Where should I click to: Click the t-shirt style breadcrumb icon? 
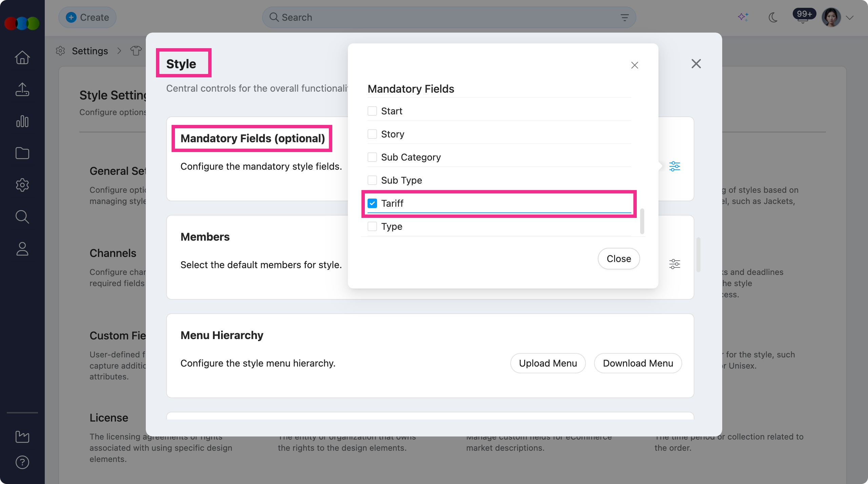pyautogui.click(x=136, y=51)
